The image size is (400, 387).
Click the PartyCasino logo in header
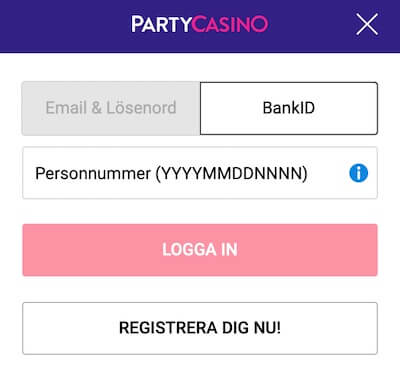[199, 24]
